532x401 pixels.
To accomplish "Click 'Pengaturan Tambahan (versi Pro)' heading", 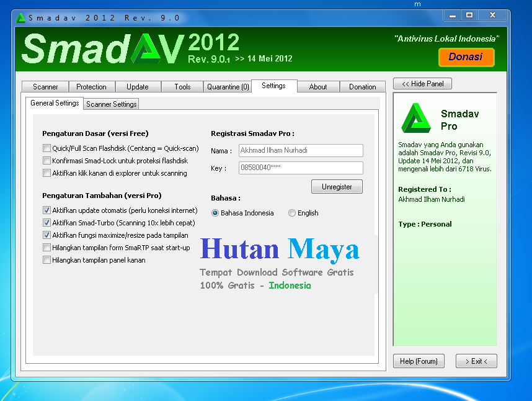I will point(102,196).
